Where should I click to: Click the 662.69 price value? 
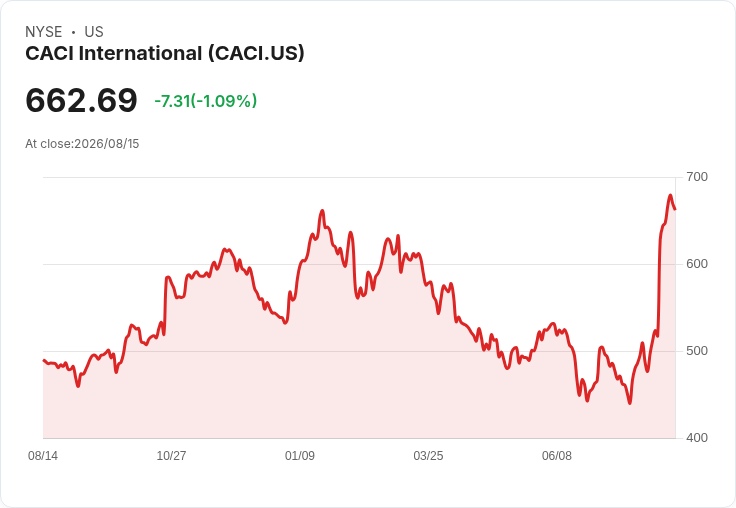point(81,100)
